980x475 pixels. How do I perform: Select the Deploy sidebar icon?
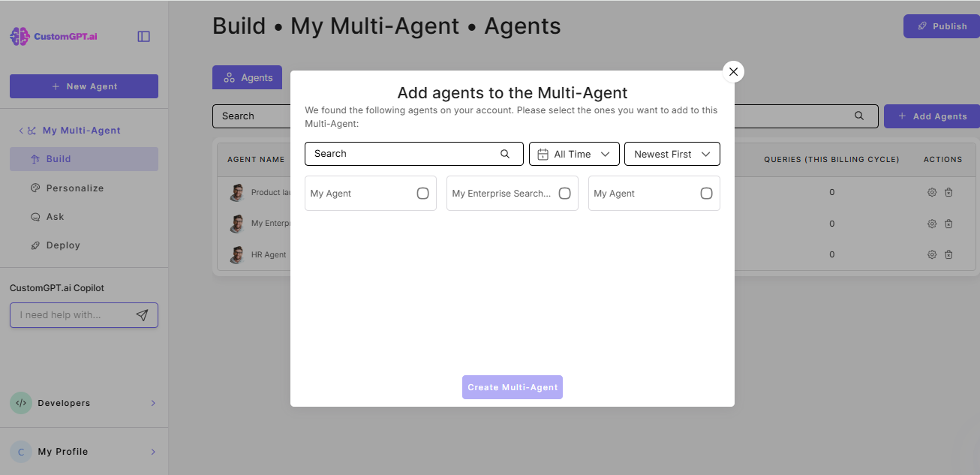point(35,245)
